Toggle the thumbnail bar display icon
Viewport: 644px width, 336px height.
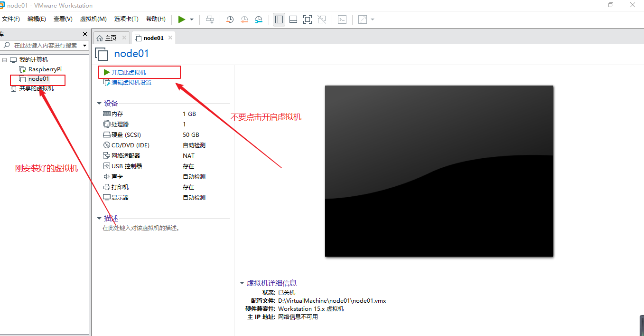coord(293,19)
